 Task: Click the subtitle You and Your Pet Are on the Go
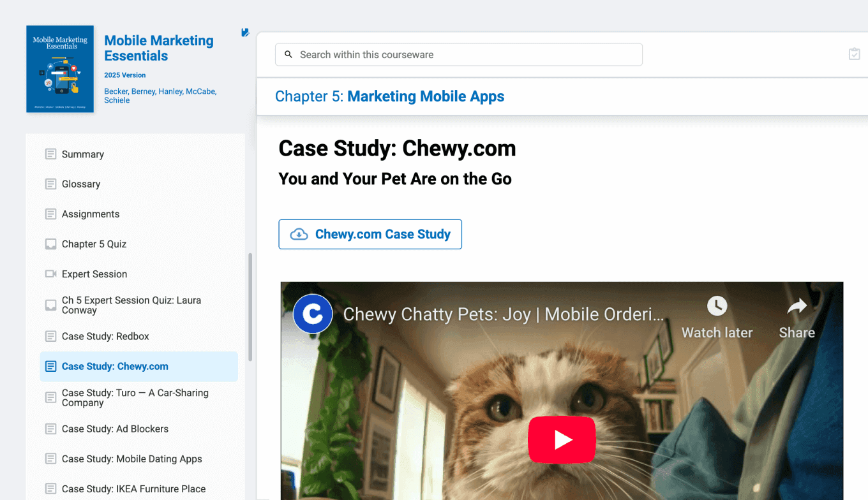pos(395,179)
